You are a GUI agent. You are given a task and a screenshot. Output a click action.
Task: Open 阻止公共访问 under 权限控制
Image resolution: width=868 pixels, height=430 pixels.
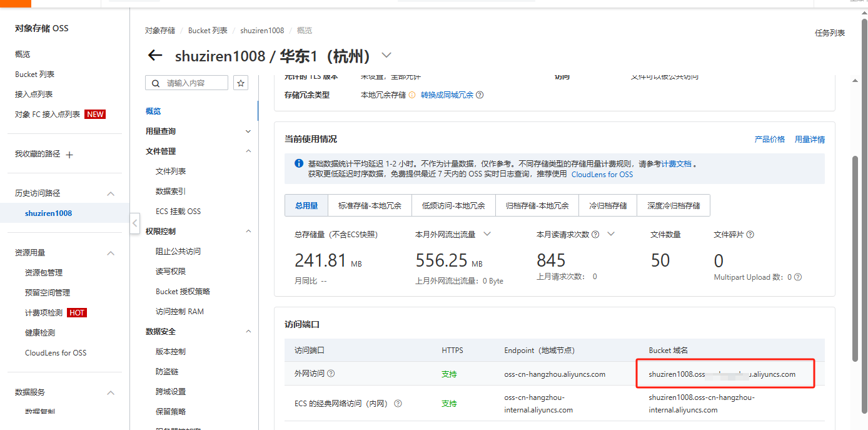pos(178,252)
